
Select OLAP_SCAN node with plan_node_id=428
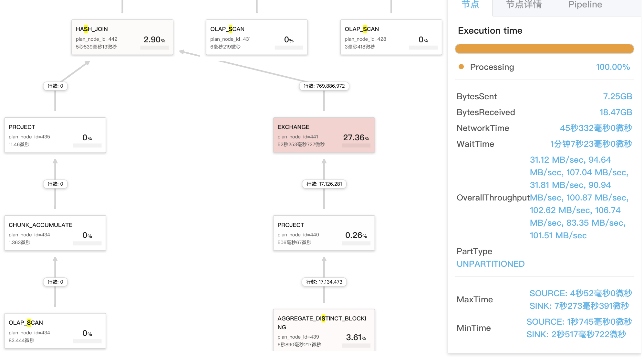[391, 37]
